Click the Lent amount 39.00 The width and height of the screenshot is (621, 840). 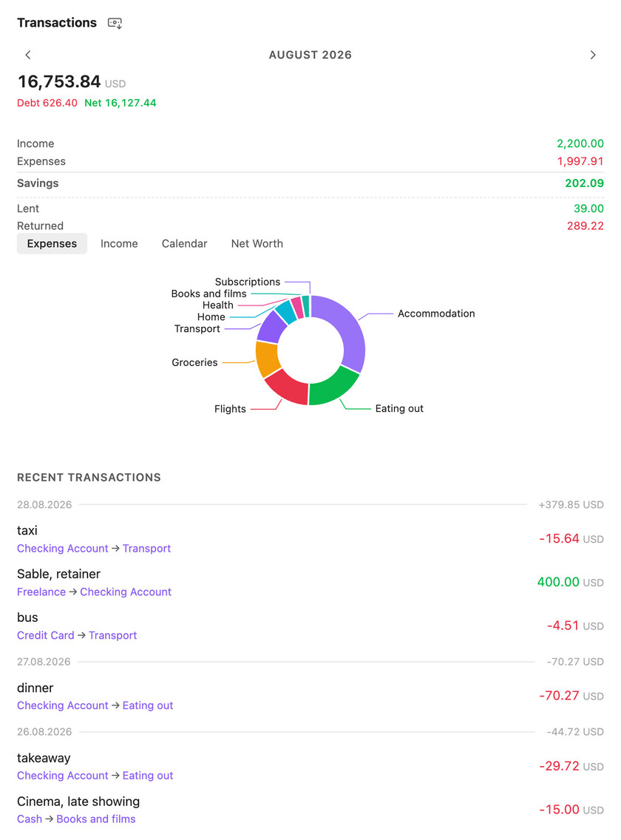tap(589, 209)
